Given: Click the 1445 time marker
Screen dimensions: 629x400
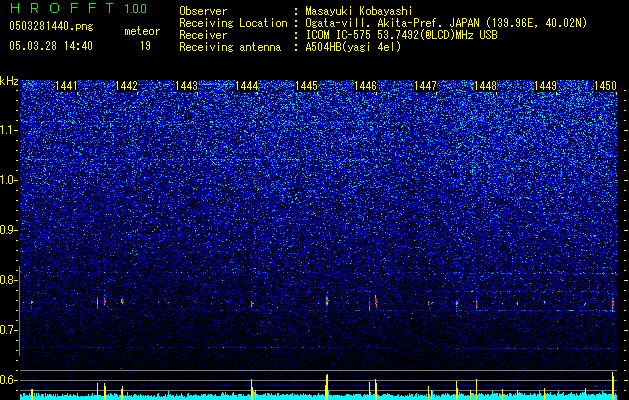Looking at the screenshot, I should click(x=306, y=86).
